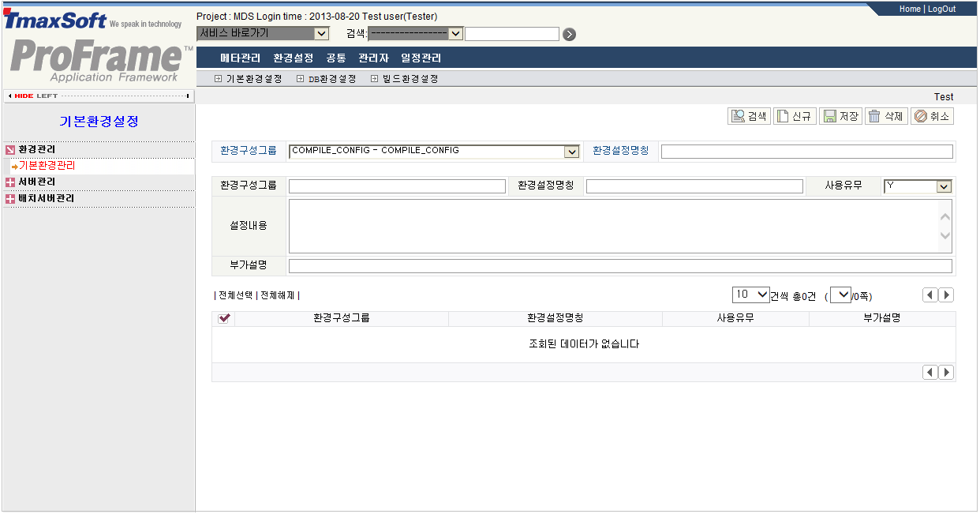Click the 검색 (search) toolbar button

[x=749, y=116]
